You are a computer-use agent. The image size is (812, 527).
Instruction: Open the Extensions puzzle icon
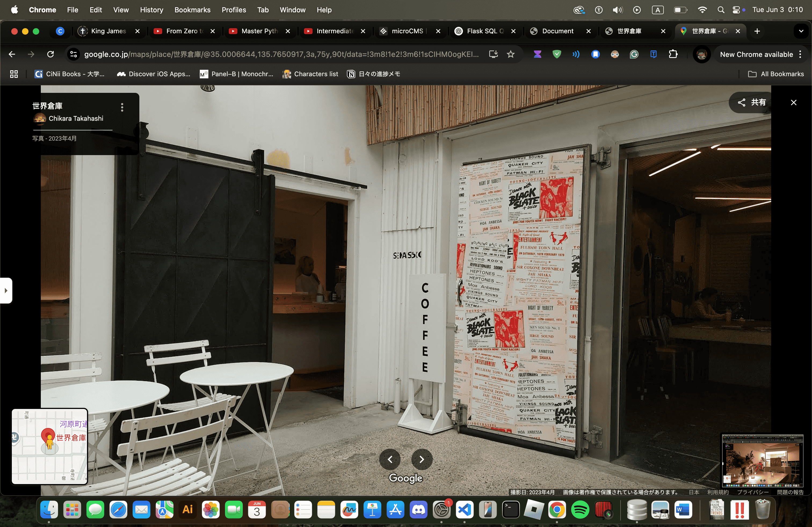(673, 54)
